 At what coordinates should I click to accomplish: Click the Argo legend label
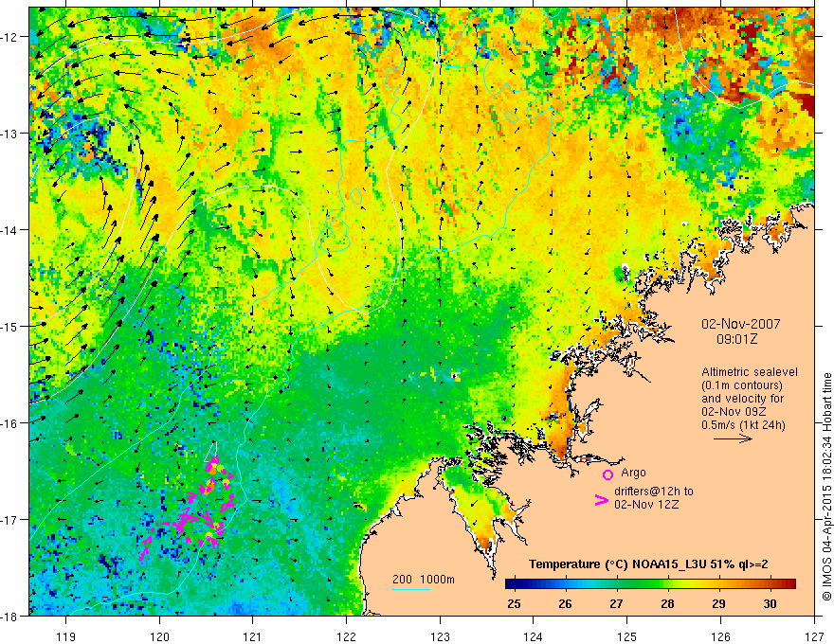[x=633, y=473]
